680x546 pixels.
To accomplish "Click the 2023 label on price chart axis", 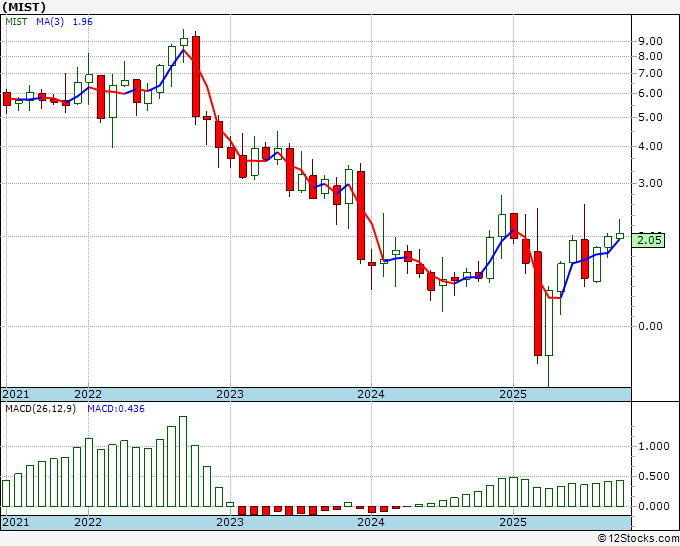I will tap(230, 394).
